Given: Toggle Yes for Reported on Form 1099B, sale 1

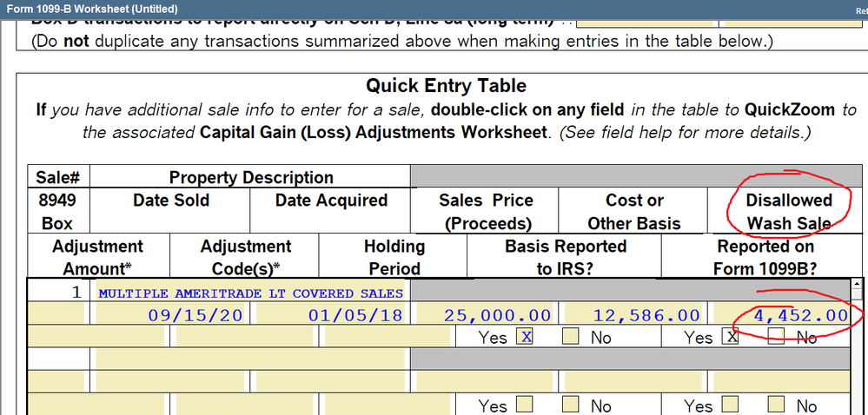Looking at the screenshot, I should (732, 337).
